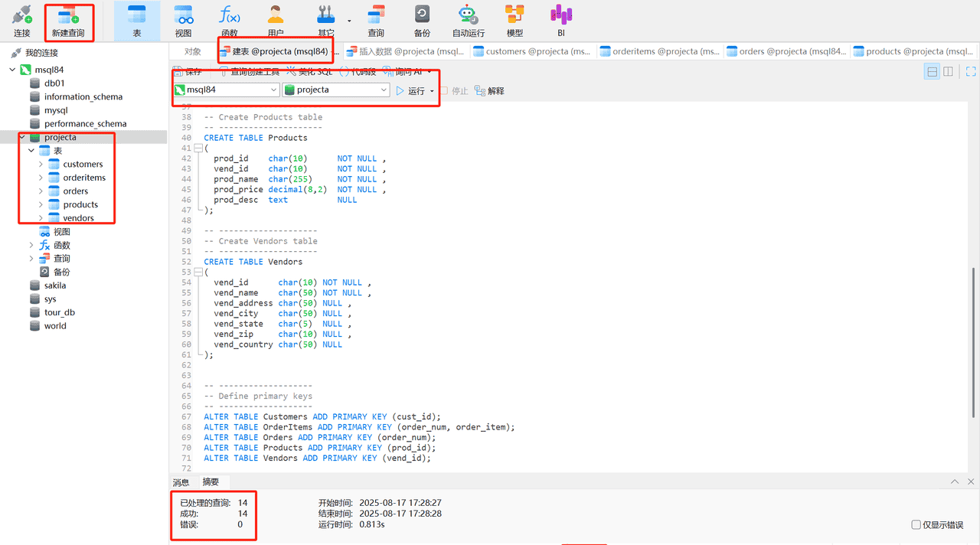Expand the customers table node
The width and height of the screenshot is (980, 545).
click(41, 165)
